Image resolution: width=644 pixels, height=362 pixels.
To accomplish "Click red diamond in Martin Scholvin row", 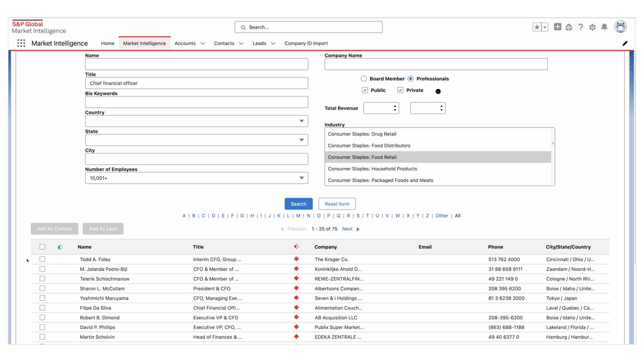I will coord(296,336).
